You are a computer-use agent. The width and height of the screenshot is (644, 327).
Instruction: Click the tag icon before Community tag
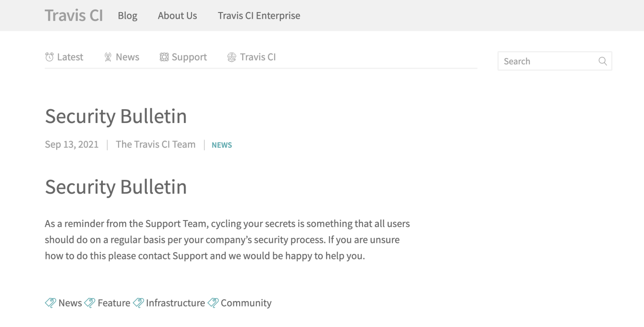point(213,303)
